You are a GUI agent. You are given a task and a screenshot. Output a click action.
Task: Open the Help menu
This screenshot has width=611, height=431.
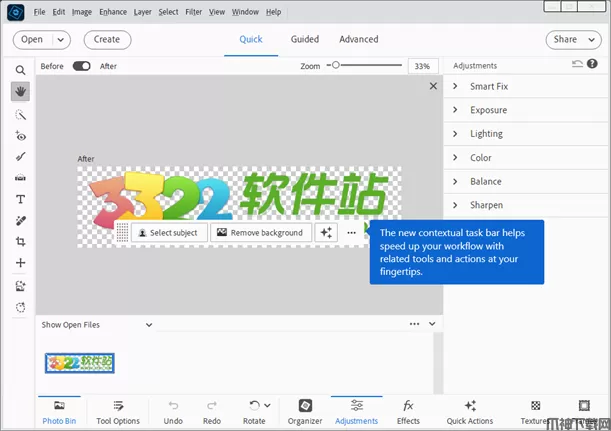[x=274, y=12]
